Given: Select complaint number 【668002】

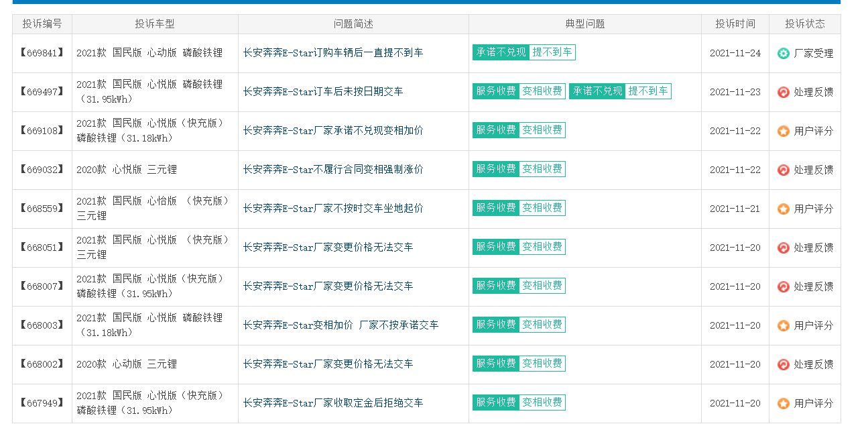Looking at the screenshot, I should point(42,364).
